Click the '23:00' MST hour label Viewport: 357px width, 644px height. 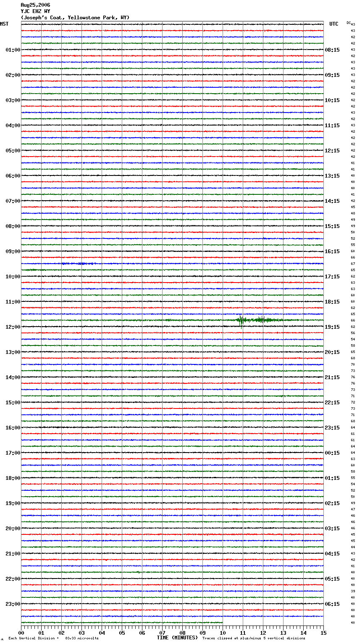click(13, 604)
